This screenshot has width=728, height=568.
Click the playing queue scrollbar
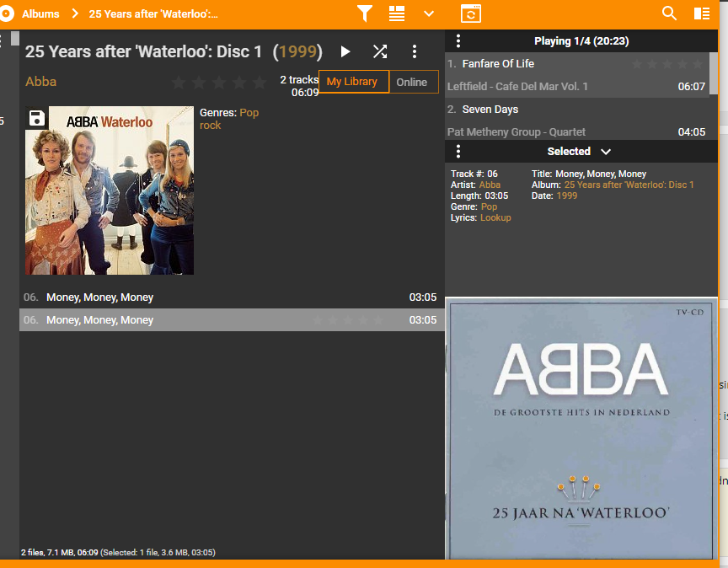pyautogui.click(x=714, y=74)
